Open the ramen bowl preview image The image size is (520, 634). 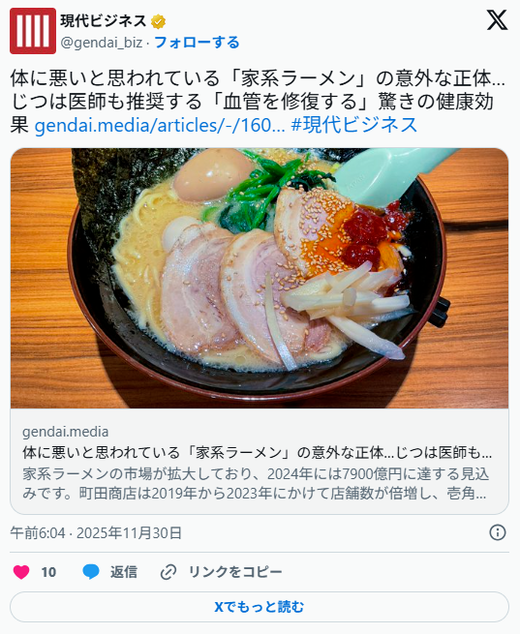click(x=259, y=278)
